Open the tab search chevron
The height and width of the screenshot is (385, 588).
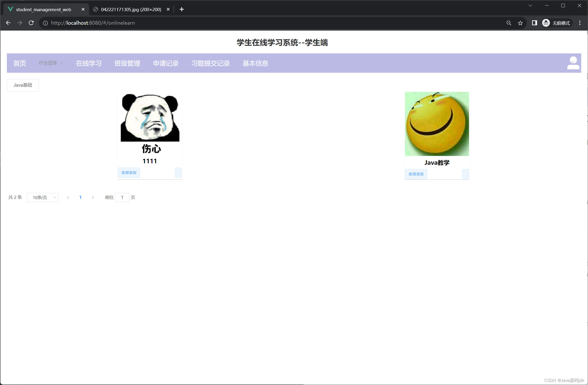tap(530, 5)
